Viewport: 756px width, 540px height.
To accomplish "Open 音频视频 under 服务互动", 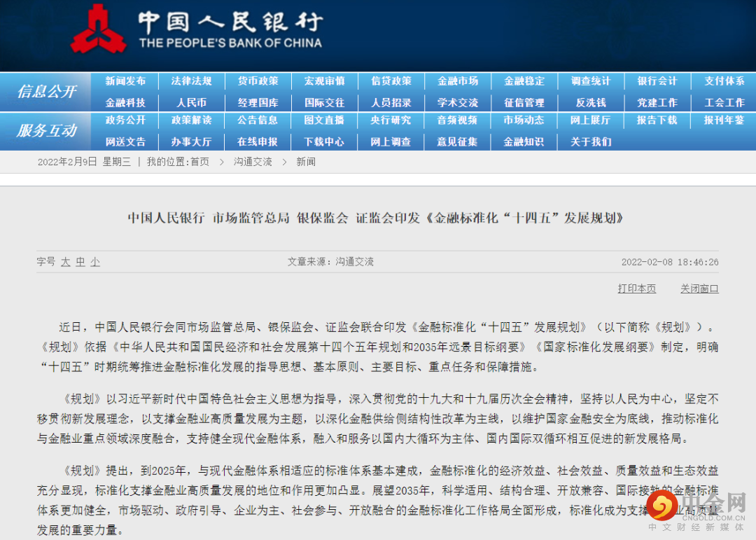I will coord(458,120).
